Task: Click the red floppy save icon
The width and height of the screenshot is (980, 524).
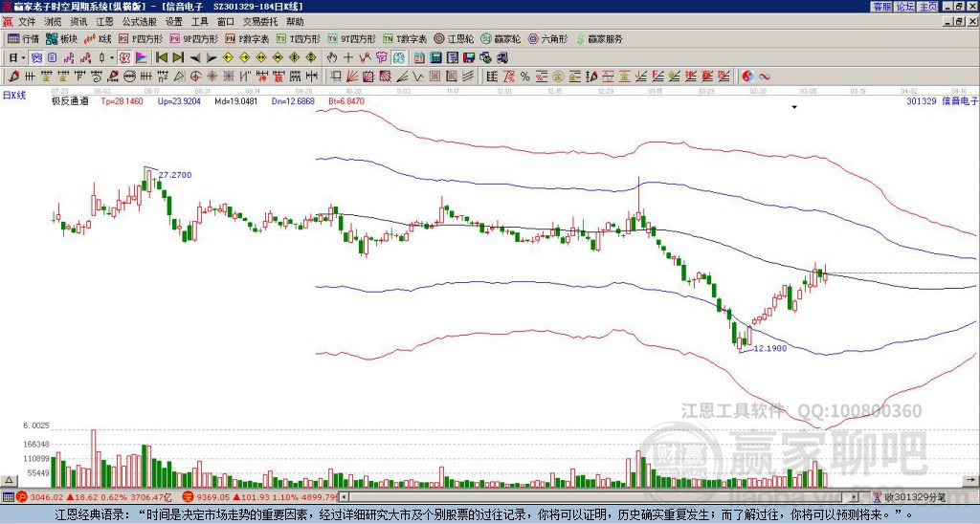Action: [469, 58]
